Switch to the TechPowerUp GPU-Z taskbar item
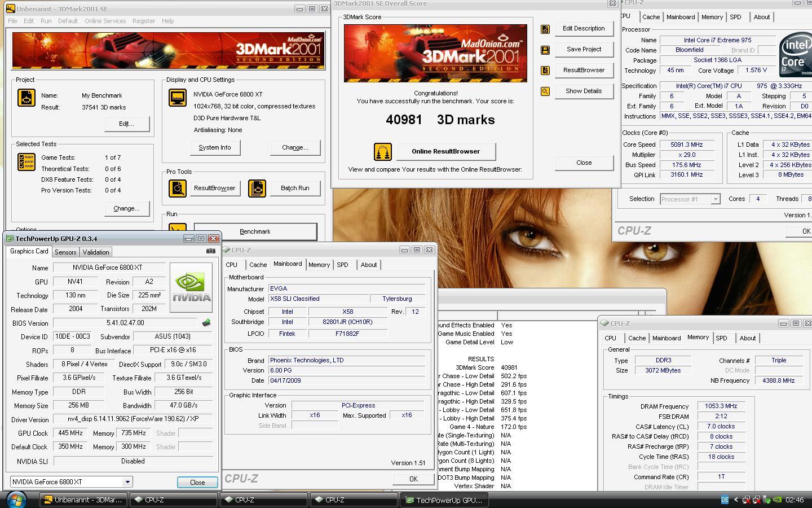Screen dimensions: 812x508 [x=444, y=500]
